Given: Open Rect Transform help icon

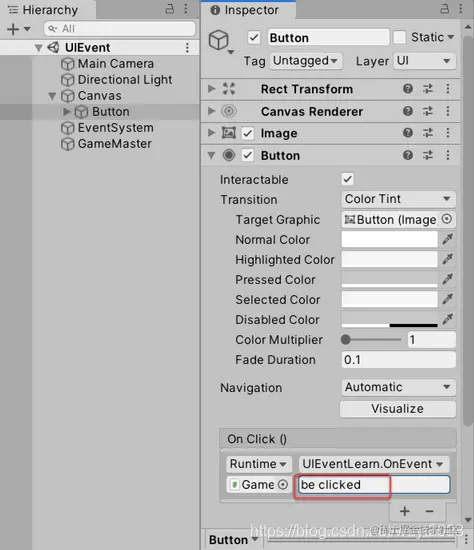Looking at the screenshot, I should (408, 89).
